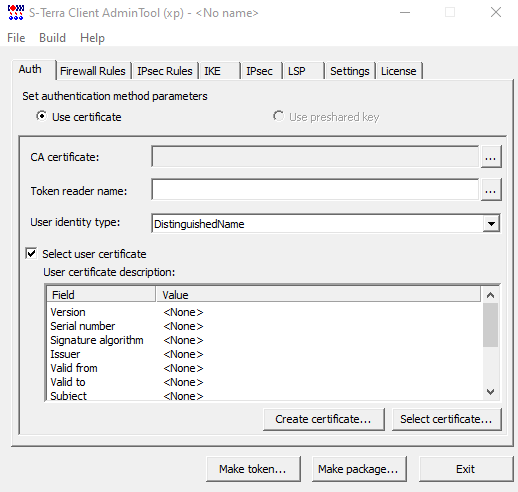Select the Use certificate radio button
Viewport: 518px width, 492px height.
(42, 116)
